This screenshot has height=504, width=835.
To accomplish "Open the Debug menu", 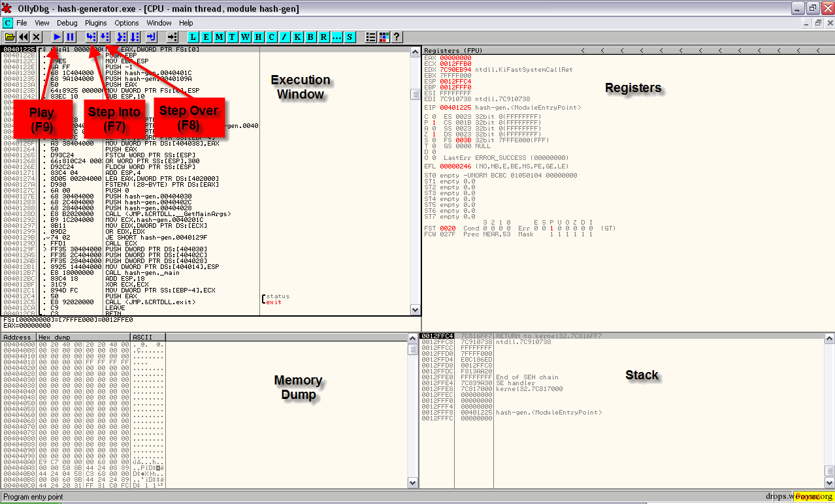I will [x=67, y=23].
